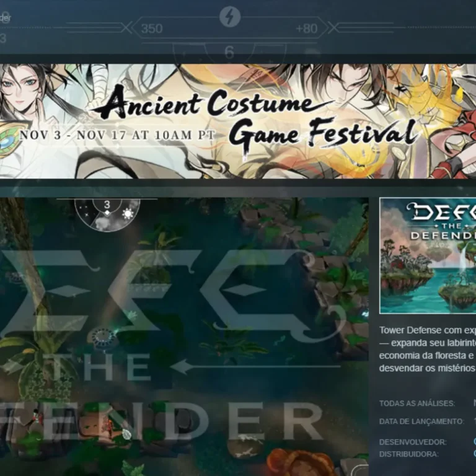Image resolution: width=476 pixels, height=476 pixels.
Task: Click the main gameplay video preview
Action: pos(184,337)
